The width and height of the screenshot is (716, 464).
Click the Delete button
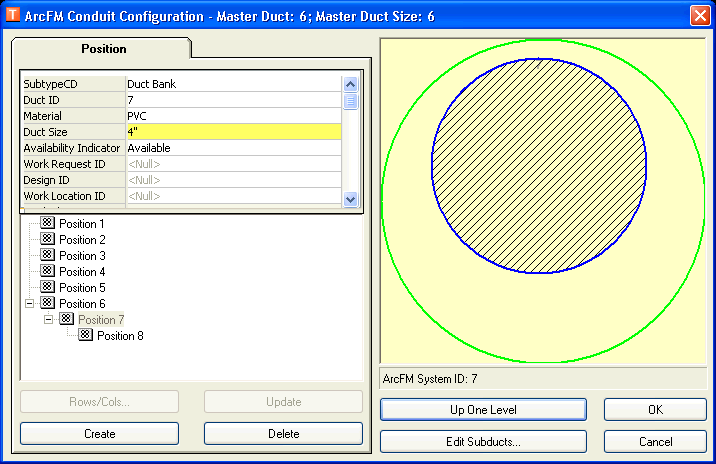coord(284,433)
